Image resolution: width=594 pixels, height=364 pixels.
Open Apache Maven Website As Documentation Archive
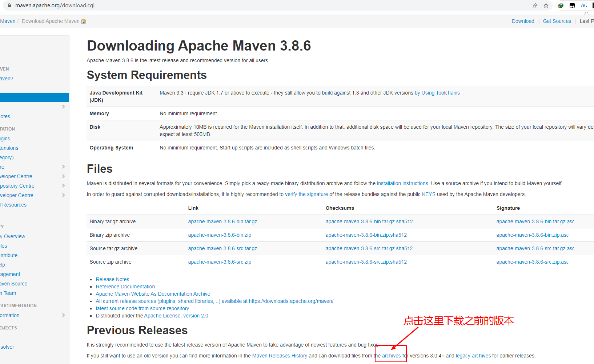click(153, 294)
